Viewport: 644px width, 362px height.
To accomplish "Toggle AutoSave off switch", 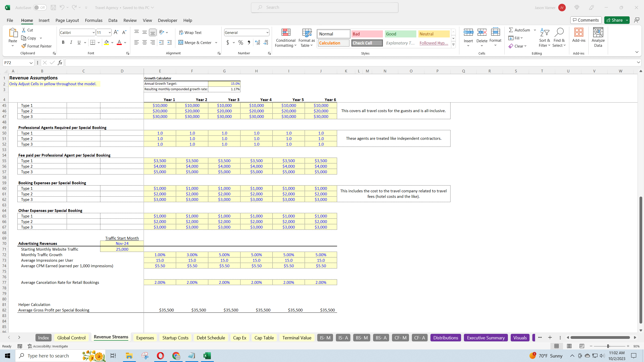I will (40, 8).
